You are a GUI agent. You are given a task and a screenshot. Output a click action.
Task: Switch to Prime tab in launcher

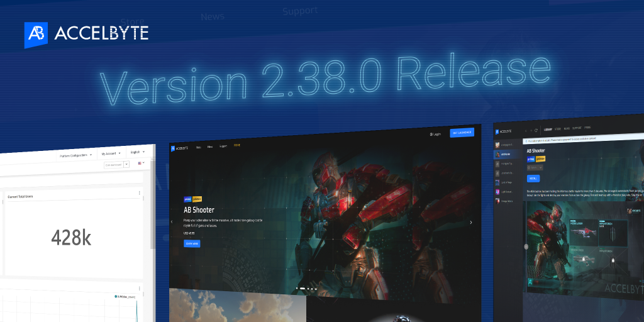coord(587,128)
